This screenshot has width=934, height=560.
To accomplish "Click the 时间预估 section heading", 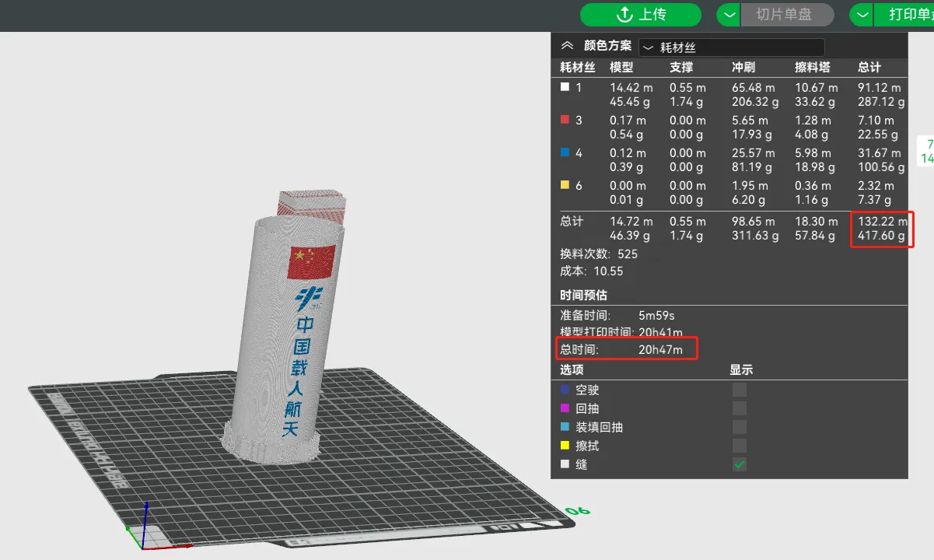I will coord(584,296).
